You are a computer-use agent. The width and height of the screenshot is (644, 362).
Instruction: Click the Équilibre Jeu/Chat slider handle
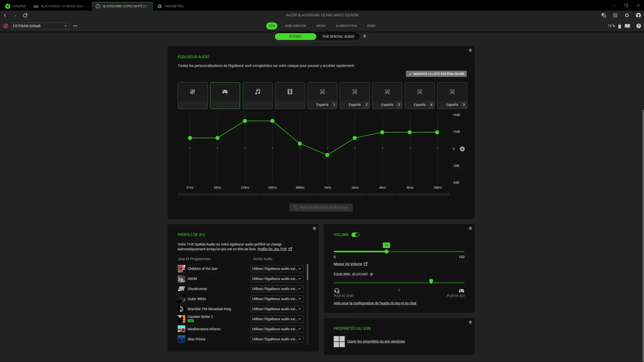pos(431,282)
